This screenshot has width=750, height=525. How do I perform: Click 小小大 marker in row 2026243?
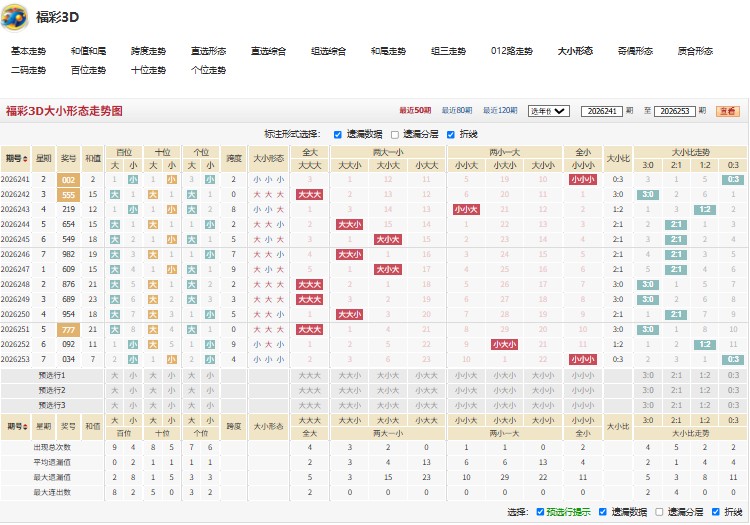pos(466,209)
